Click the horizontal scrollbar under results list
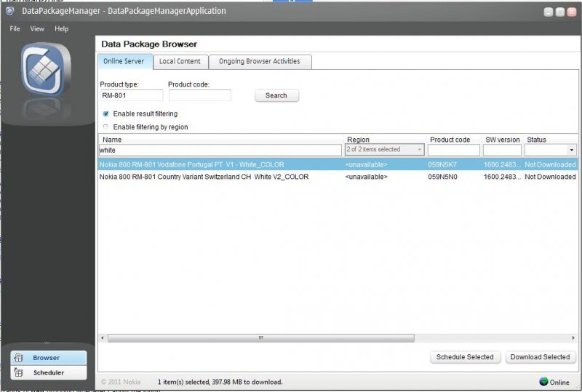The image size is (582, 392). [x=260, y=338]
